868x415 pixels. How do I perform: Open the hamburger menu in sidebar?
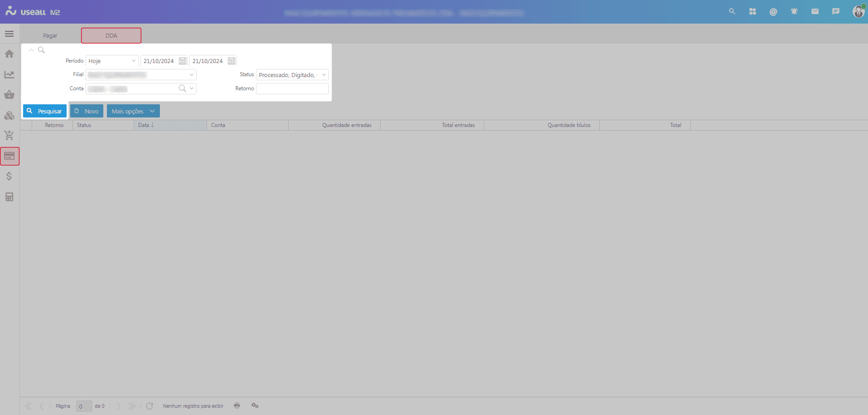coord(9,34)
